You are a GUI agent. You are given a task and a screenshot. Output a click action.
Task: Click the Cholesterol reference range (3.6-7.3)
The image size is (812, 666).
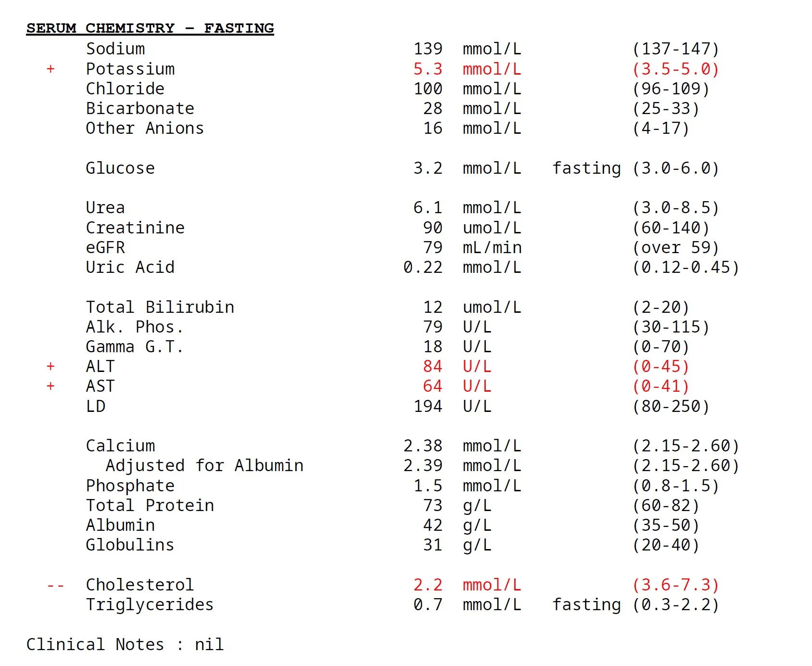click(x=675, y=585)
